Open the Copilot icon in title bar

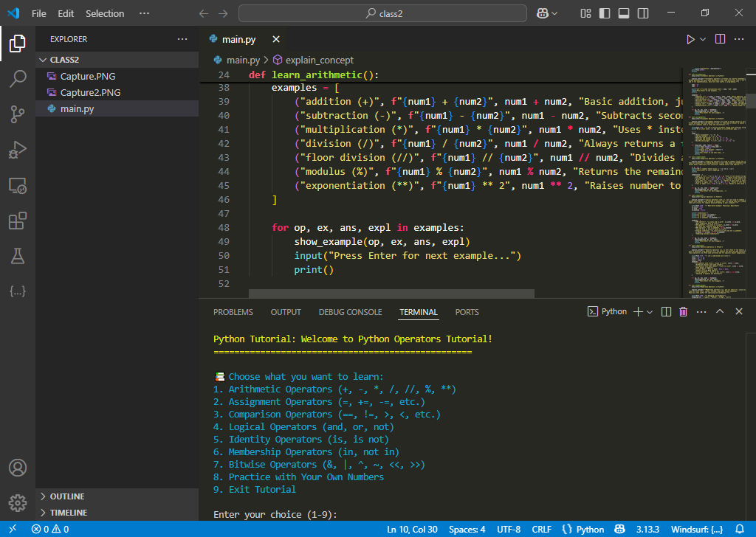pyautogui.click(x=543, y=13)
